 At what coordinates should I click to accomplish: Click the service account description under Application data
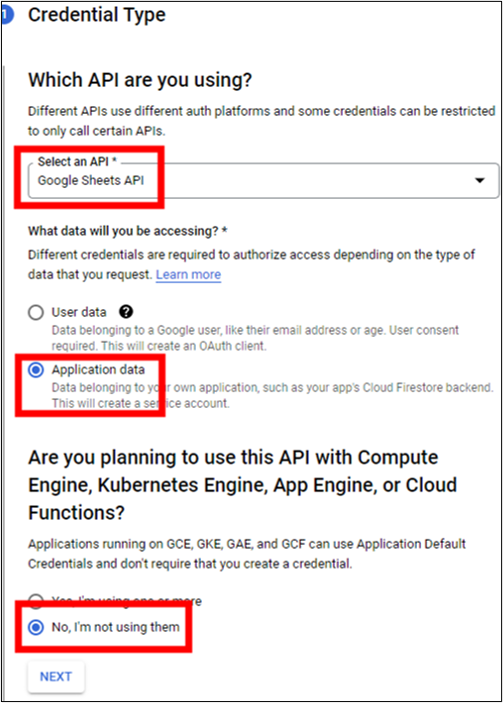(x=273, y=395)
